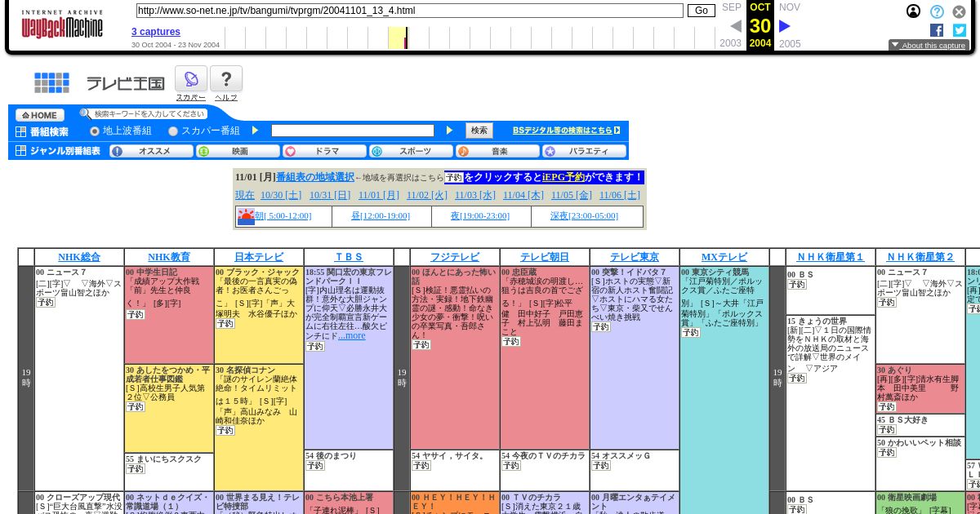Open the ヘルプ question mark icon

tap(226, 79)
